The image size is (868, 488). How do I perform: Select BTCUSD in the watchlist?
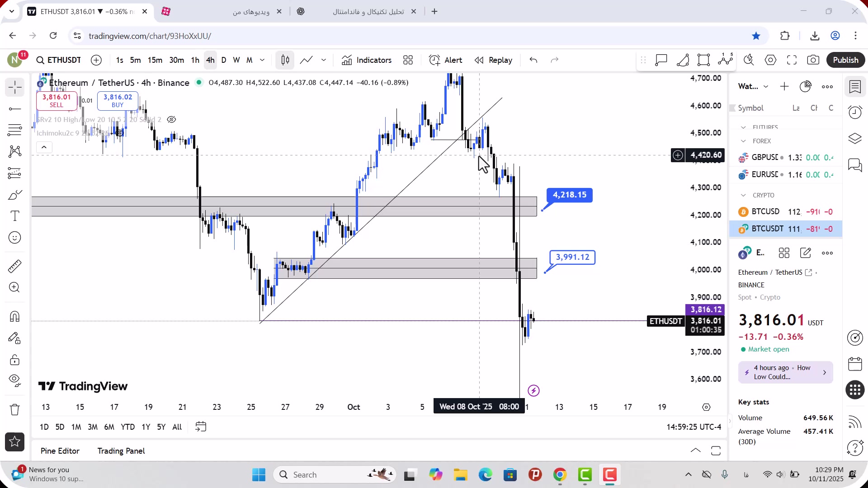point(786,211)
